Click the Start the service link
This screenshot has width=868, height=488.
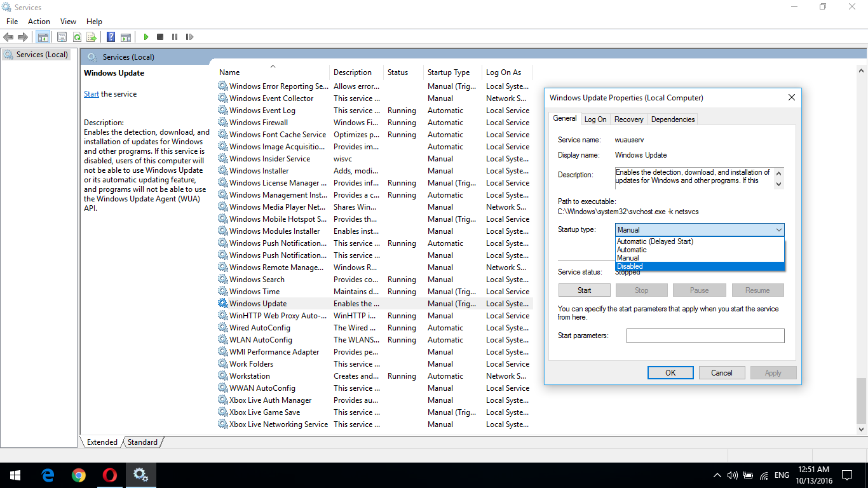pos(92,94)
